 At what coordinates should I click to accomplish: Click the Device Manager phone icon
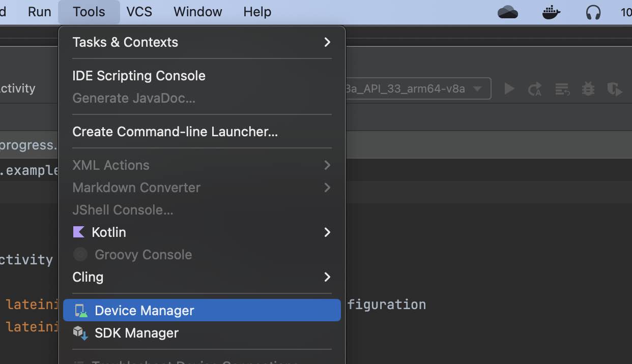[x=81, y=310]
